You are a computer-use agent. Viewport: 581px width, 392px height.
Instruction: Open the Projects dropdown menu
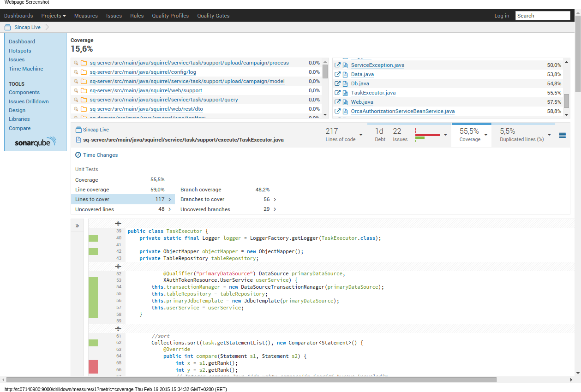[x=53, y=16]
